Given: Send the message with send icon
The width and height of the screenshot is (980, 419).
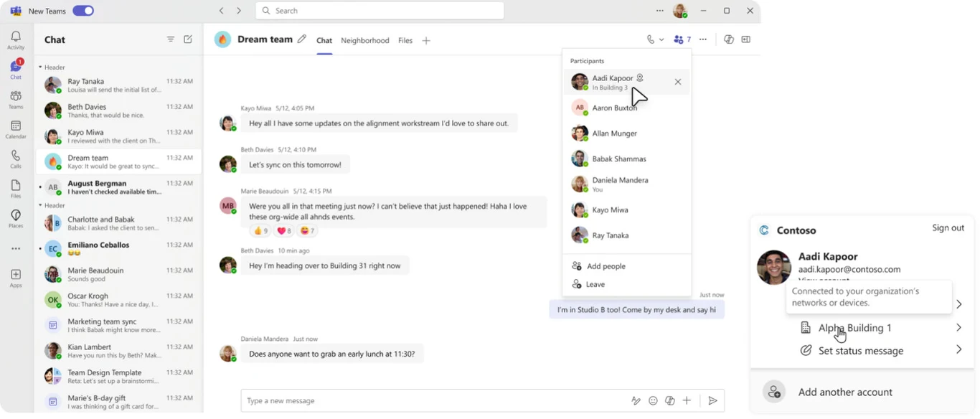Looking at the screenshot, I should point(712,400).
